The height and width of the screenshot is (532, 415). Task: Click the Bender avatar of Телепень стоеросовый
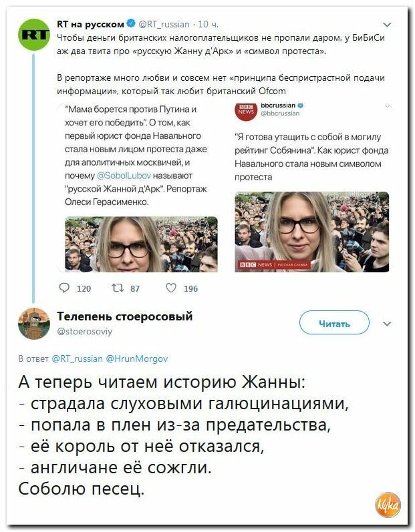point(34,323)
